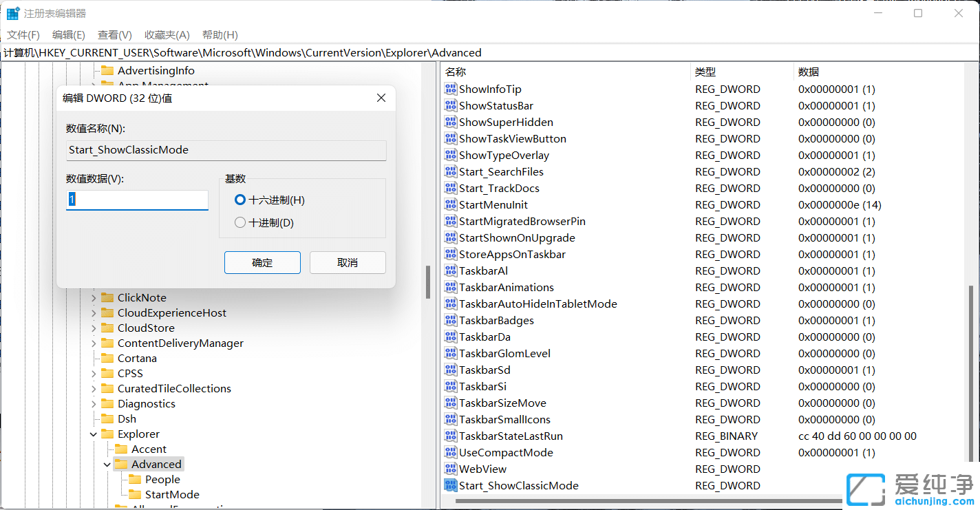Click the Start_ShowClassicMode value icon
This screenshot has width=980, height=510.
[450, 485]
